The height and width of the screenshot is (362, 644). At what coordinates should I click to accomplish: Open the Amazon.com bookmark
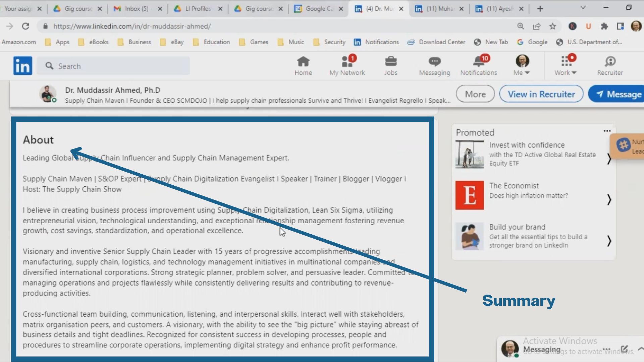(x=18, y=42)
